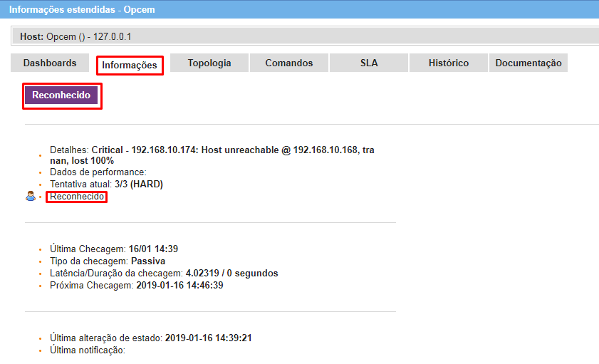
Task: View the Histórico tab
Action: tap(449, 63)
